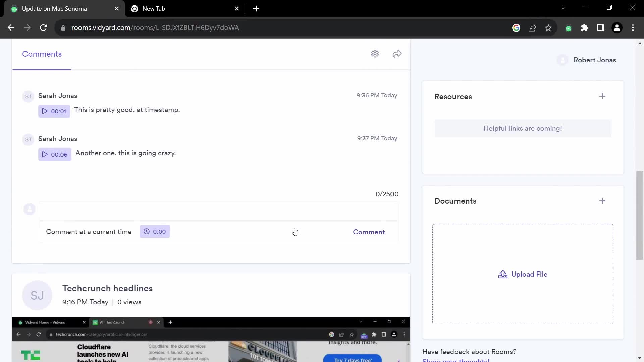Image resolution: width=644 pixels, height=362 pixels.
Task: Click first comment text This is pretty good
Action: point(127,110)
